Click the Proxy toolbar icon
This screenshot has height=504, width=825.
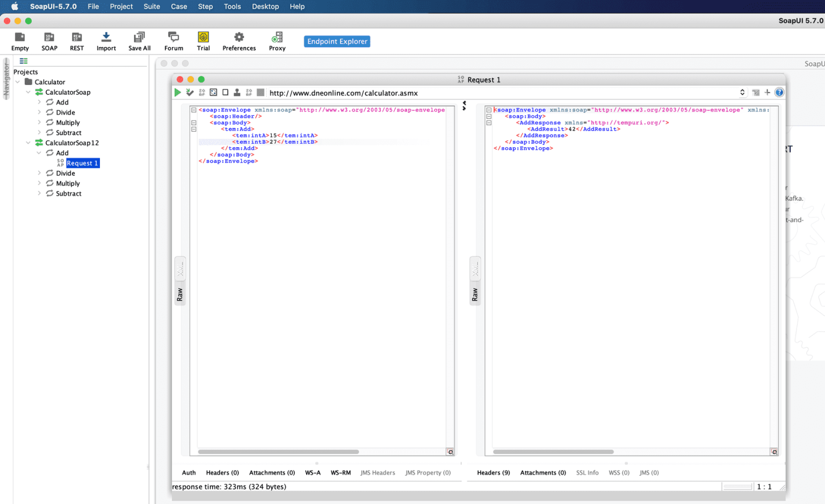tap(277, 41)
